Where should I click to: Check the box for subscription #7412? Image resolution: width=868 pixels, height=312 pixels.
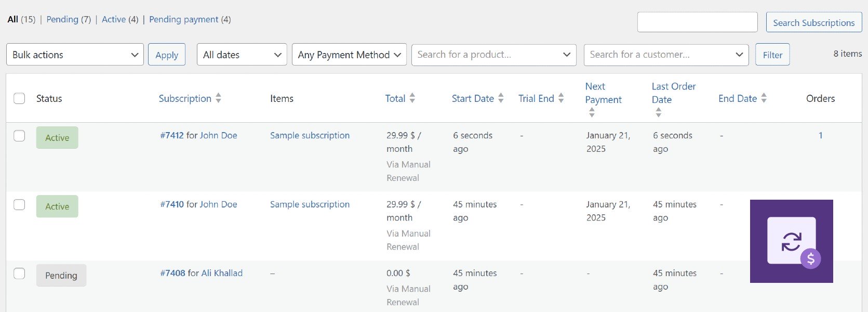coord(19,136)
